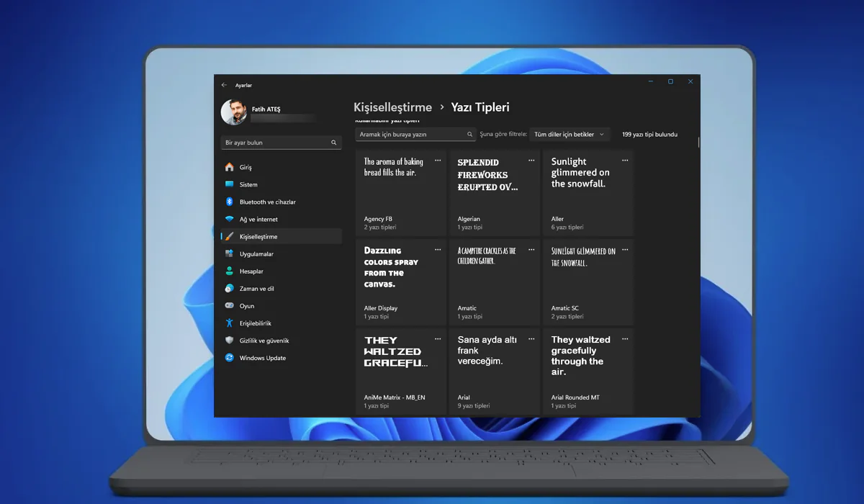Click the Hesaplar accounts icon
This screenshot has width=864, height=504.
[229, 271]
